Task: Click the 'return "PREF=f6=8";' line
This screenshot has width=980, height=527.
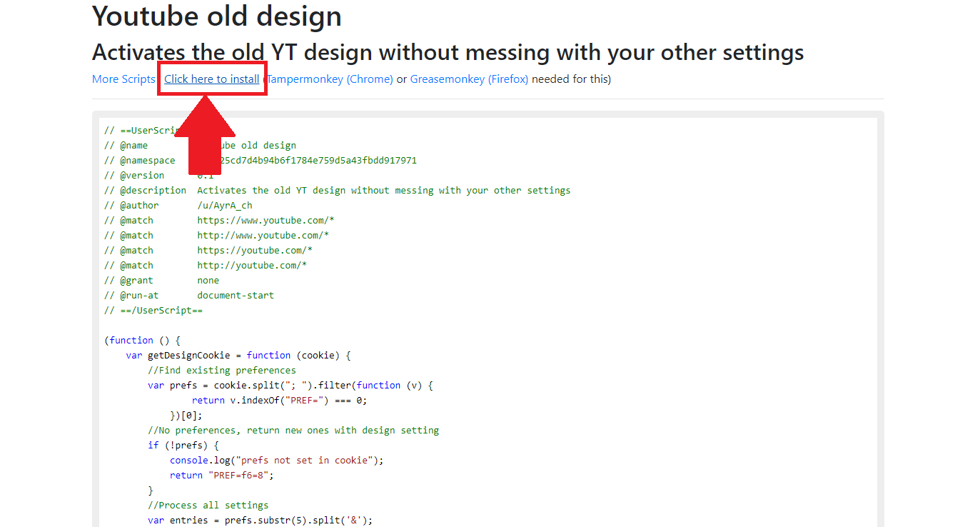Action: (x=222, y=476)
